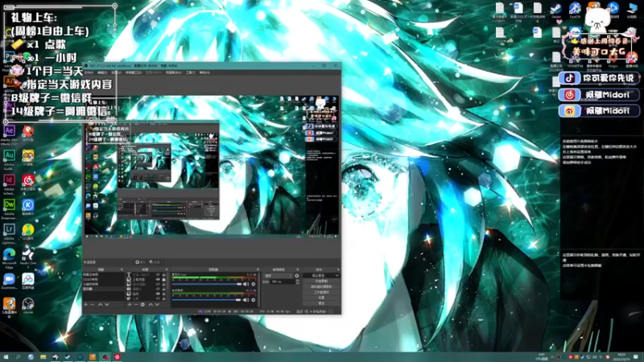This screenshot has width=644, height=362.
Task: Toggle visibility eye of fifth source row
Action: [158, 294]
